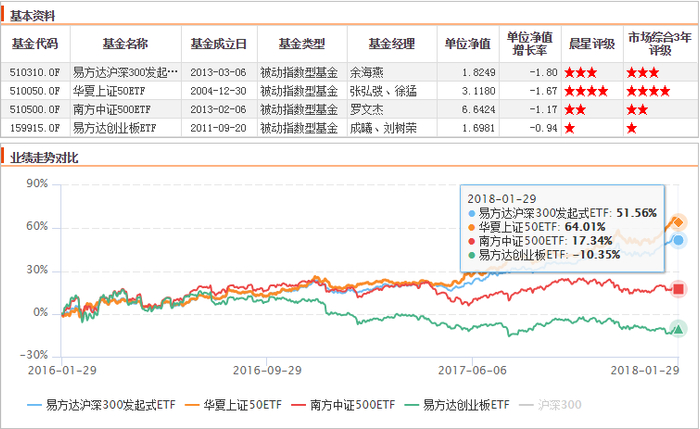Toggle 易方达创业板ETF legend series

click(x=457, y=405)
